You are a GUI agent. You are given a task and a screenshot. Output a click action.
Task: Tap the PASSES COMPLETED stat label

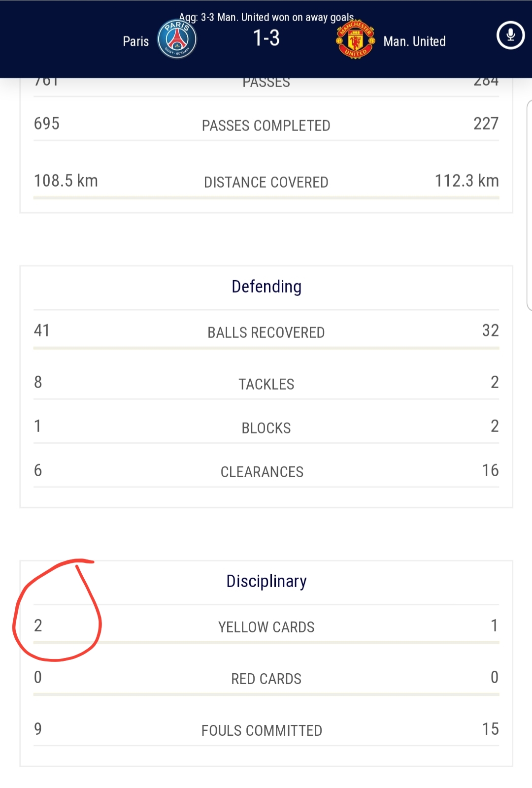point(266,126)
